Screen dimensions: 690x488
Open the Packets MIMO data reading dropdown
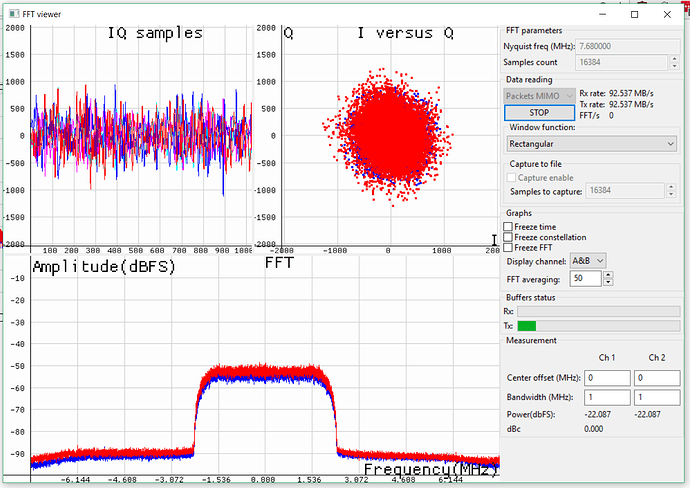[x=539, y=96]
